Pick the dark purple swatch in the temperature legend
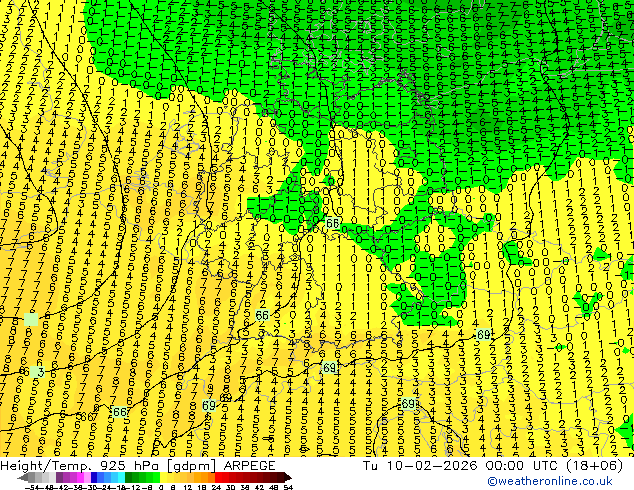This screenshot has width=634, height=490. coord(59,477)
